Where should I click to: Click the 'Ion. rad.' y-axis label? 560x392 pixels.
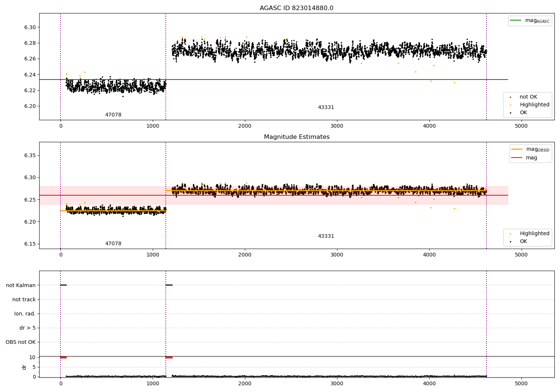pos(25,314)
